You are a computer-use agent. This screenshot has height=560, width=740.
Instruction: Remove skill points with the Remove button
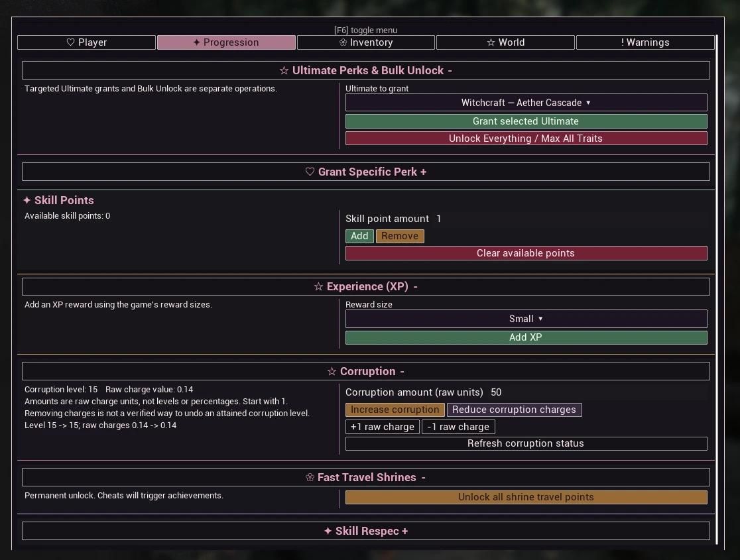click(x=400, y=236)
